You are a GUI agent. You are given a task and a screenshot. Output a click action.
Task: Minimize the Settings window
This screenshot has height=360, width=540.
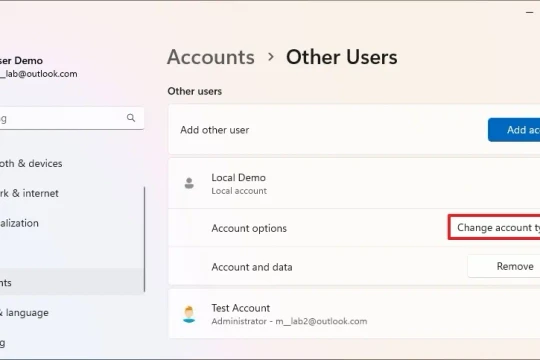click(x=529, y=12)
